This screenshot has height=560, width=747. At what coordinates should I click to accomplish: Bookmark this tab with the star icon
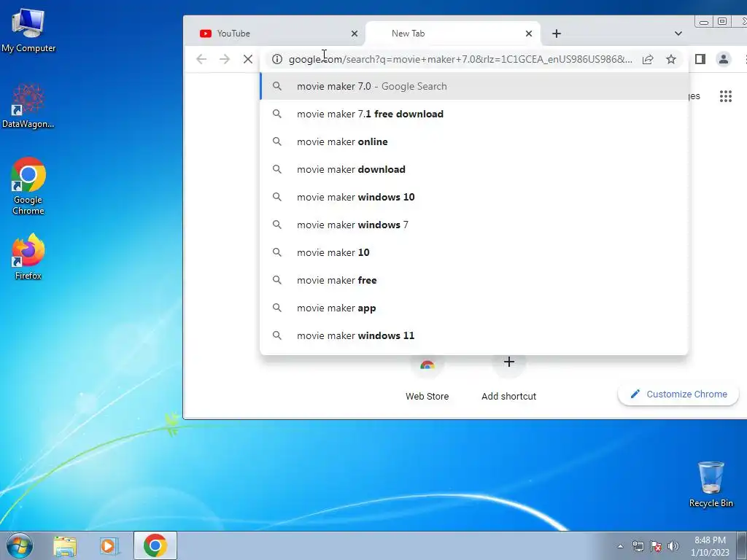pyautogui.click(x=671, y=59)
